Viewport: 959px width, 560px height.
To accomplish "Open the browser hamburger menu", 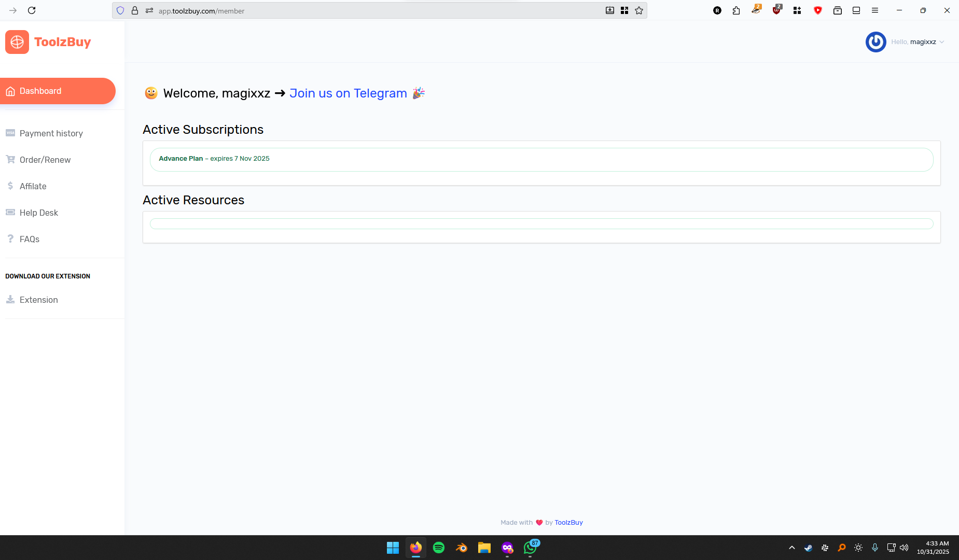I will click(x=875, y=10).
